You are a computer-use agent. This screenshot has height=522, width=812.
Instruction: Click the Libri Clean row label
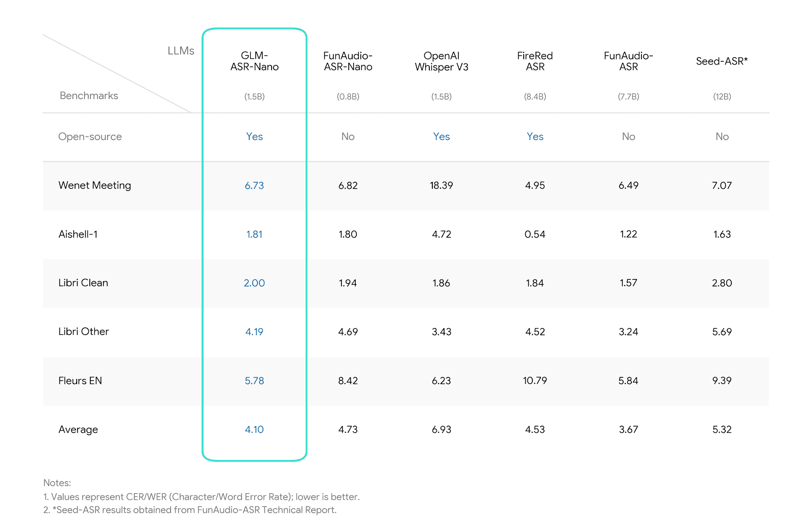coord(83,283)
